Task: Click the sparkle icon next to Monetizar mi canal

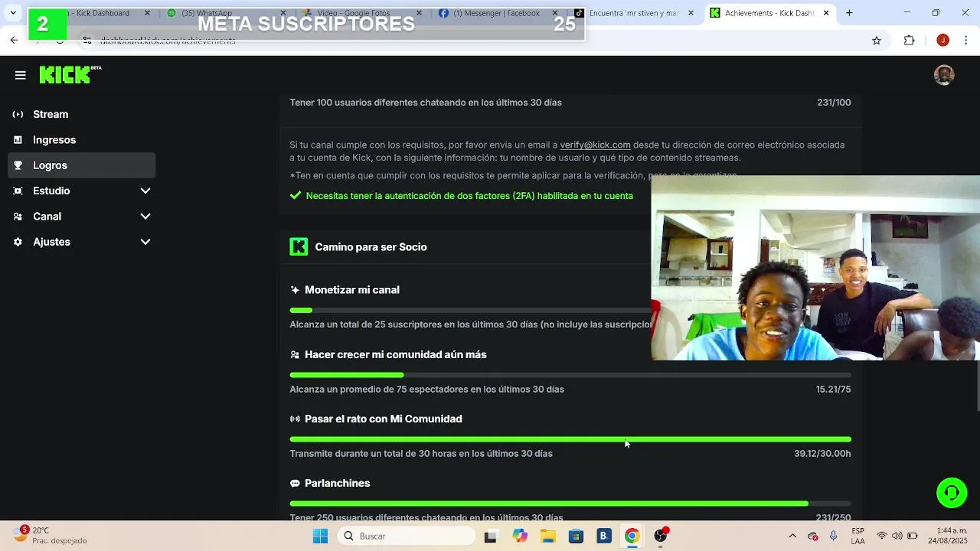Action: 295,290
